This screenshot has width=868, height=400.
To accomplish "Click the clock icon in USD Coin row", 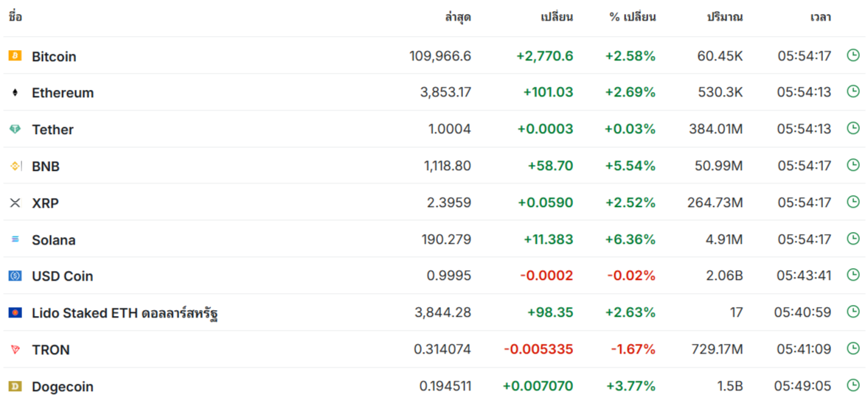I will pyautogui.click(x=853, y=275).
